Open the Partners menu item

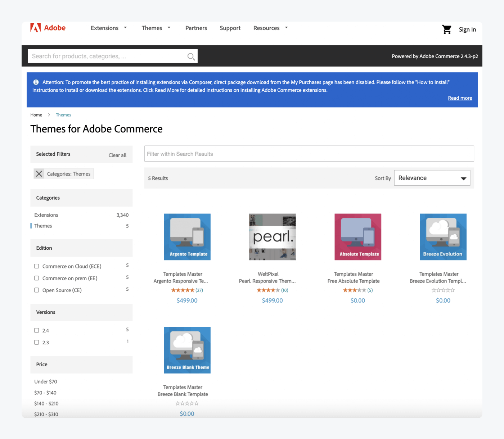click(x=196, y=28)
